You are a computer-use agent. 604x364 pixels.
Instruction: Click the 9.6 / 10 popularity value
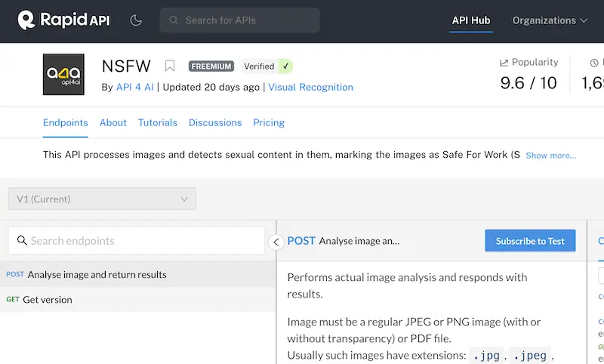click(x=528, y=83)
